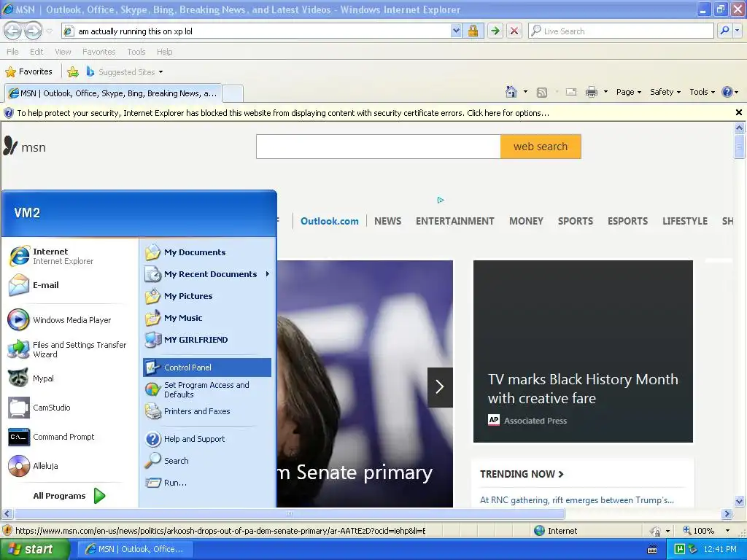The height and width of the screenshot is (560, 747).
Task: Open Files and Settings Transfer Wizard
Action: (x=70, y=349)
